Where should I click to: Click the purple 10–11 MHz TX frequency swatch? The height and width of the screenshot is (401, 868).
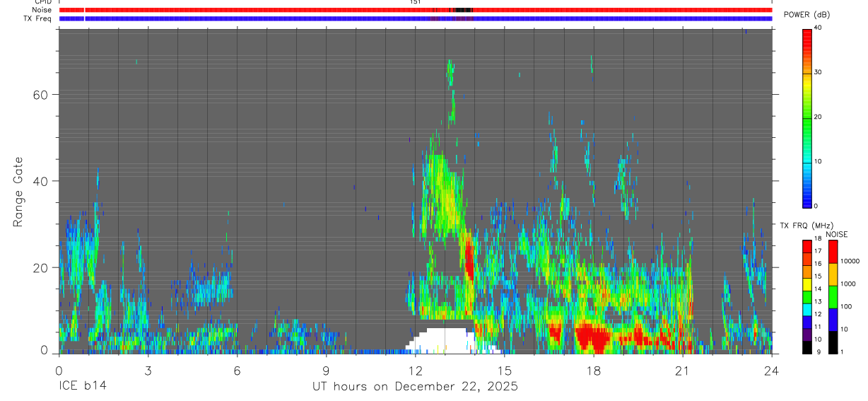click(x=807, y=334)
